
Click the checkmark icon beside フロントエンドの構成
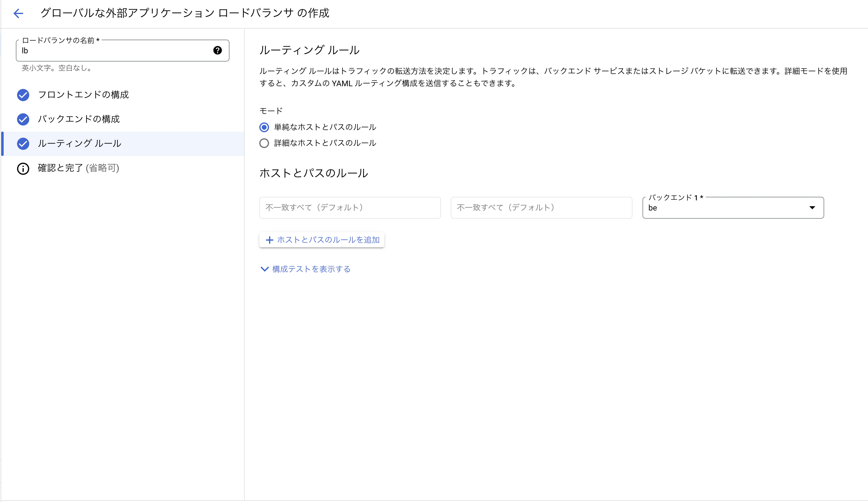click(23, 95)
